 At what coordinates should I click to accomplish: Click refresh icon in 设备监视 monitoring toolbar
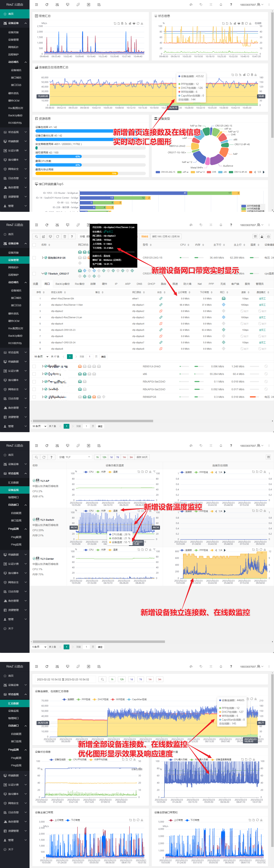[44, 457]
